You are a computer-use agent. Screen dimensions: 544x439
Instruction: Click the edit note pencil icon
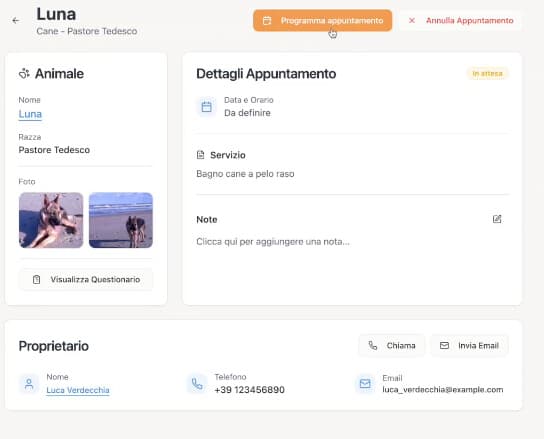[x=497, y=219]
